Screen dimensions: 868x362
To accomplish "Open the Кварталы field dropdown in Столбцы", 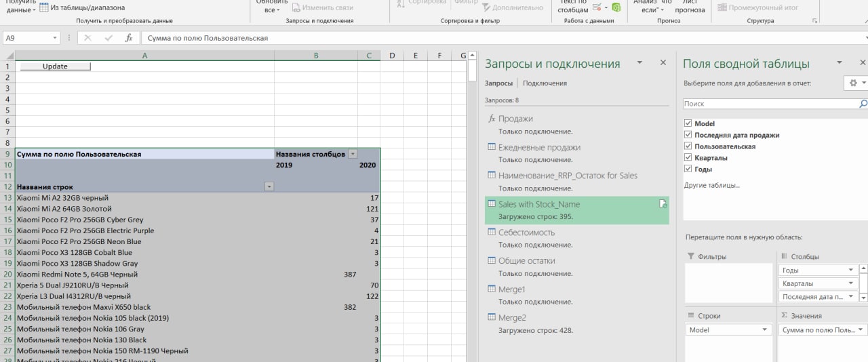I will [850, 283].
